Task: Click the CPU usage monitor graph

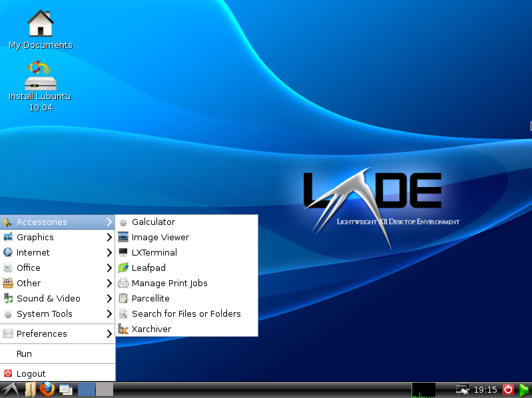Action: tap(423, 390)
